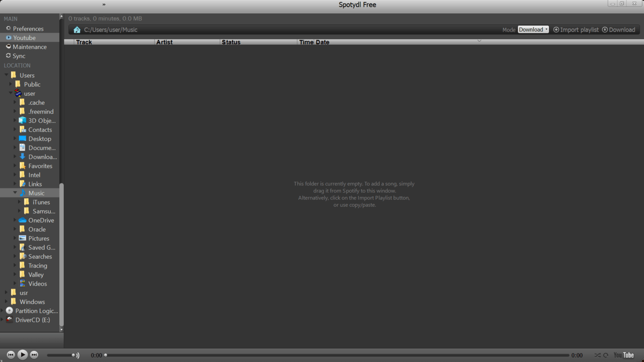Click the OneDrive cloud icon
The width and height of the screenshot is (644, 362).
pos(22,220)
